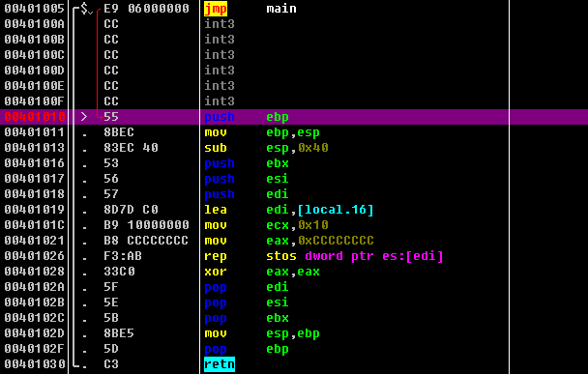Click the rep stos dword ptr instruction
The image size is (588, 374).
(324, 256)
